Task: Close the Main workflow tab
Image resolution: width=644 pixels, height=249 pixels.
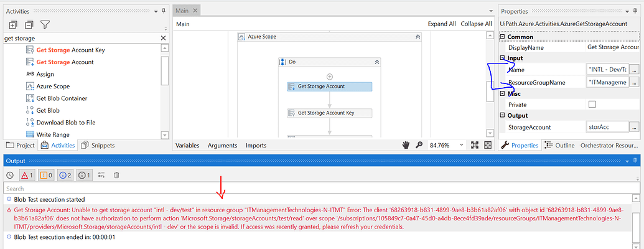Action: 195,11
